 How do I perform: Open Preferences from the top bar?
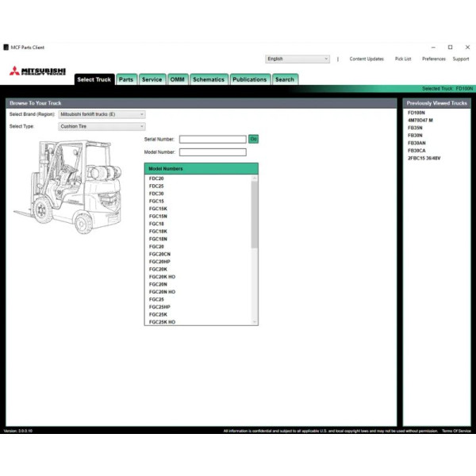(x=433, y=59)
